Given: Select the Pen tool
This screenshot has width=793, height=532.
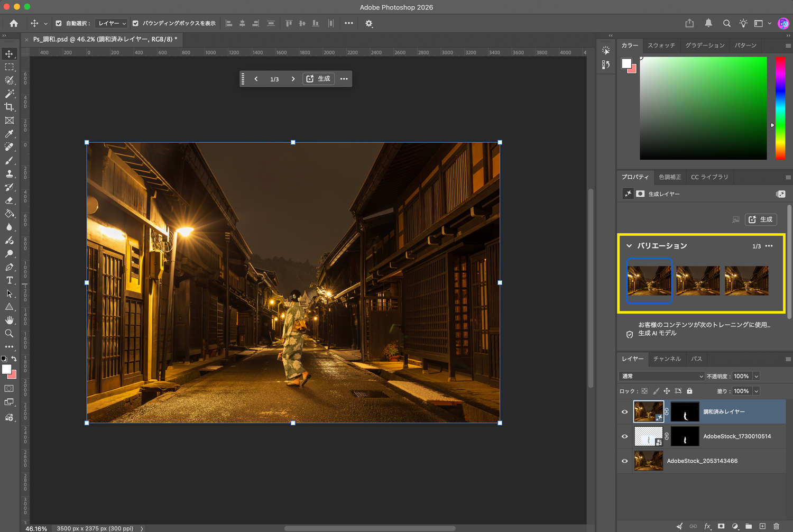Looking at the screenshot, I should (10, 267).
